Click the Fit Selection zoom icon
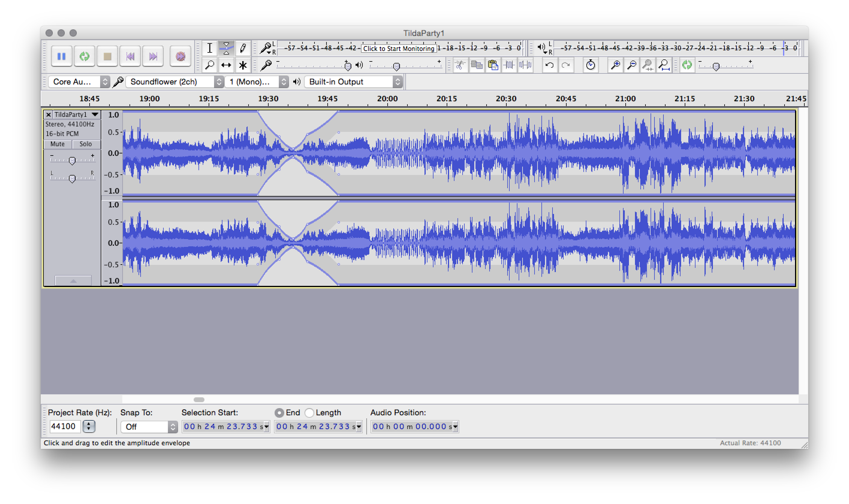Screen dimensions: 849x504 (x=648, y=64)
